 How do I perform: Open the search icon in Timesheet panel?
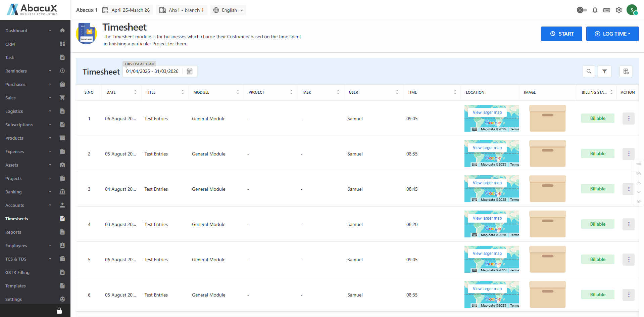(589, 71)
